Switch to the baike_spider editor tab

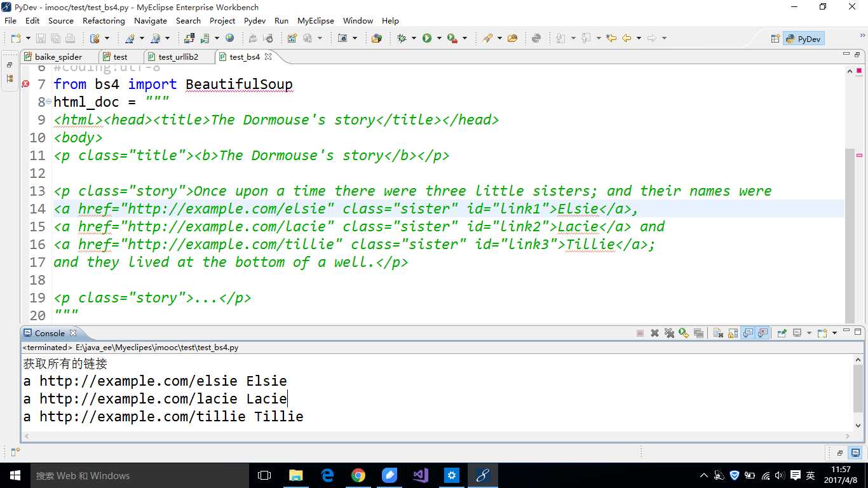pos(58,57)
